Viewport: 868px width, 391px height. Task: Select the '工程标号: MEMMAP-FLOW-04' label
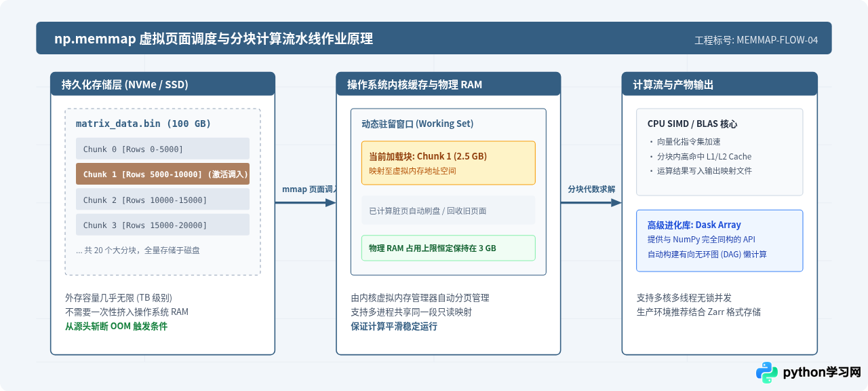pyautogui.click(x=756, y=40)
